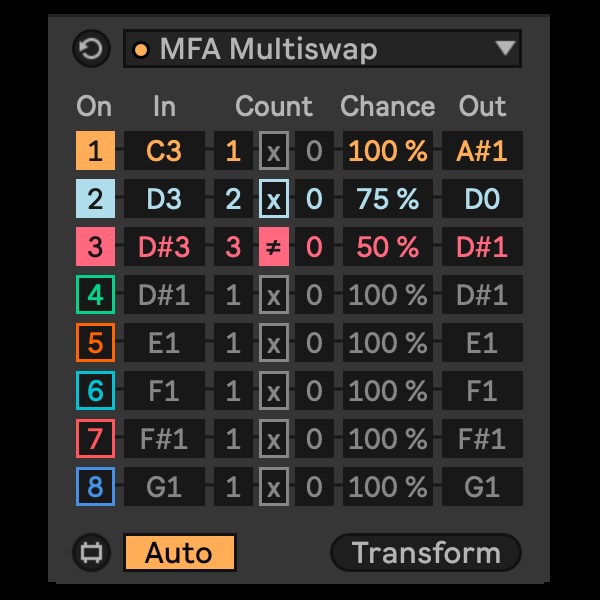Image resolution: width=600 pixels, height=600 pixels.
Task: Click the pink not-equal symbol in row 3
Action: 274,247
